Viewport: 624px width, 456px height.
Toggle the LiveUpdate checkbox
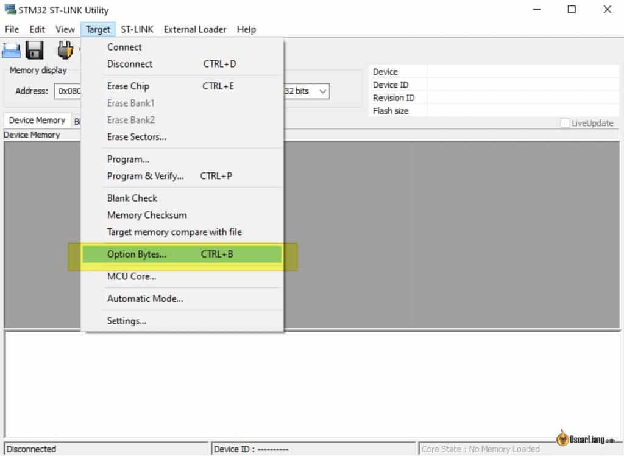coord(565,123)
